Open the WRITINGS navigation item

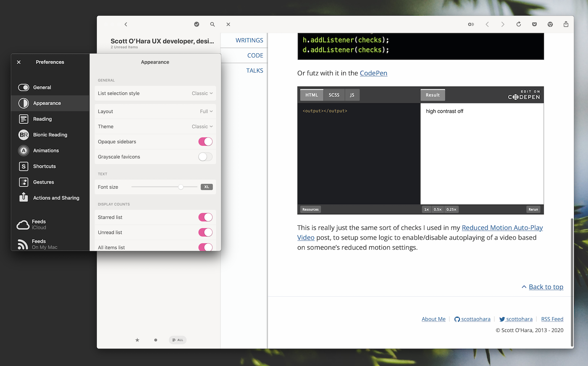point(249,40)
